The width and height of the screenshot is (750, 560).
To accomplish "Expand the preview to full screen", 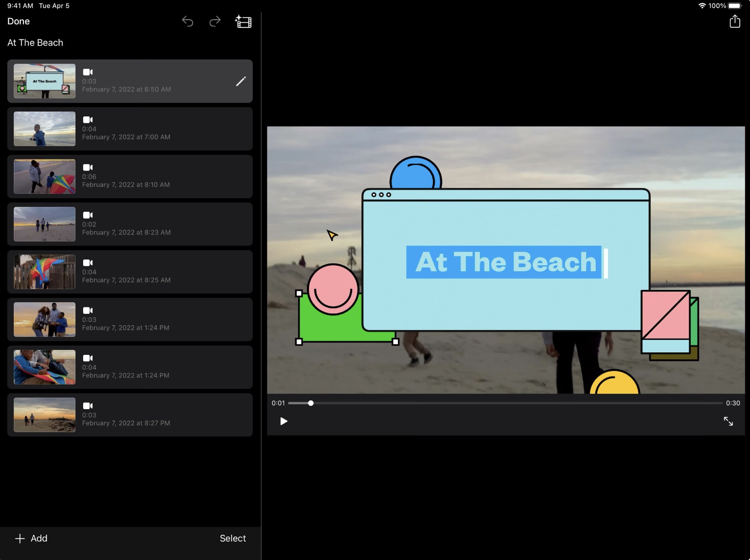I will coord(728,421).
